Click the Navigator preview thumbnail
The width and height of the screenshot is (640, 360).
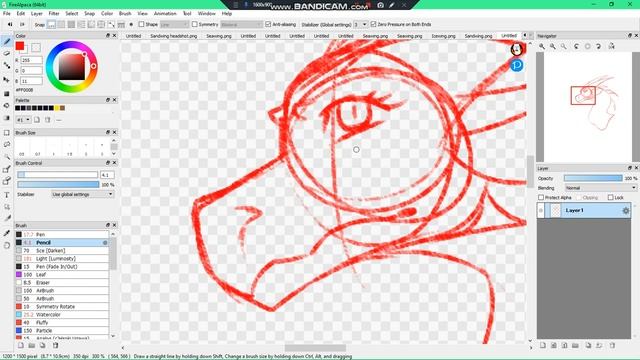pos(588,107)
